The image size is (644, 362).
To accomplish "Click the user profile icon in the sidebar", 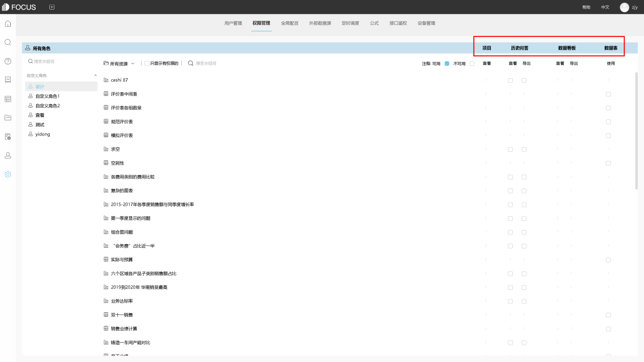I will [7, 155].
